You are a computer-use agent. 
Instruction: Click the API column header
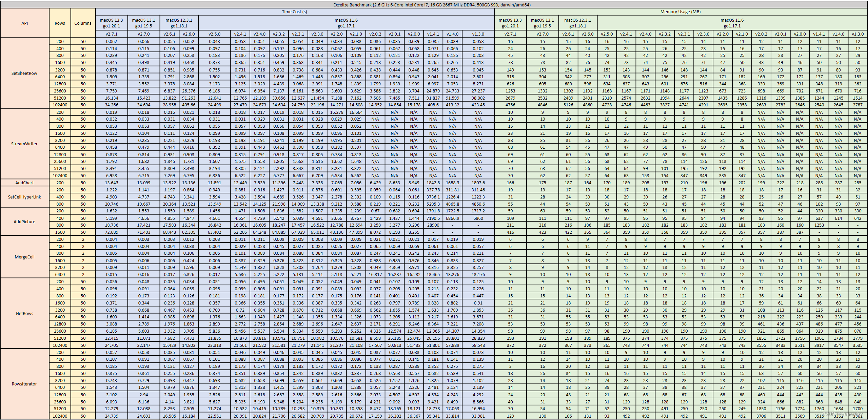(x=25, y=23)
